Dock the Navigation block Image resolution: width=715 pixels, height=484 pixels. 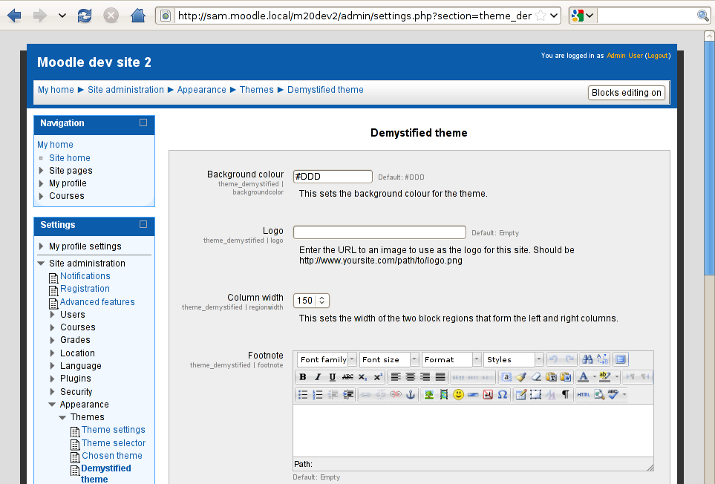click(143, 123)
